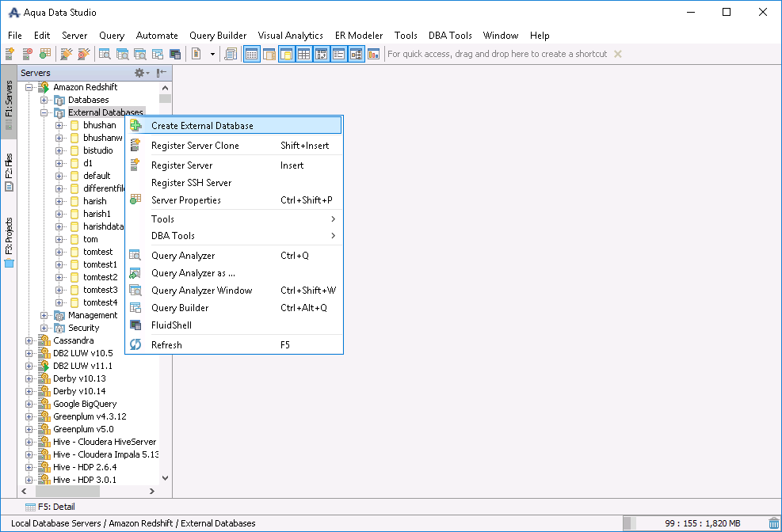This screenshot has width=782, height=532.
Task: Open the ER Modeler menu
Action: 358,36
